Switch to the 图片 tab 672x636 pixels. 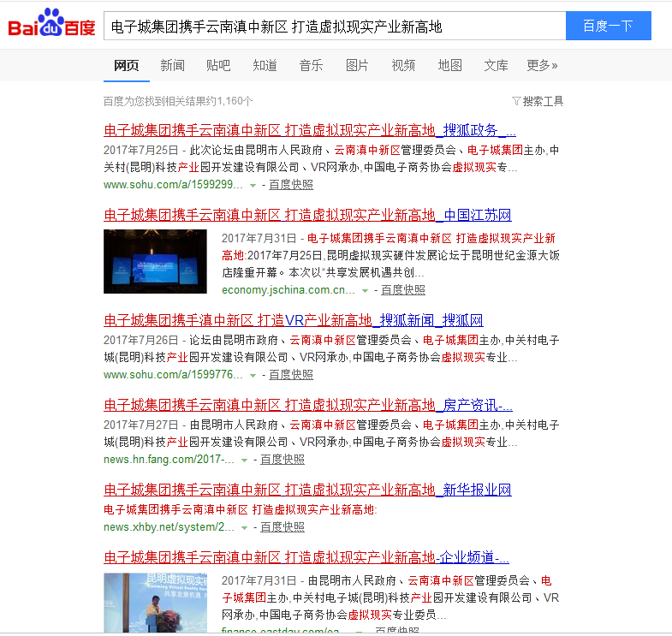point(358,66)
